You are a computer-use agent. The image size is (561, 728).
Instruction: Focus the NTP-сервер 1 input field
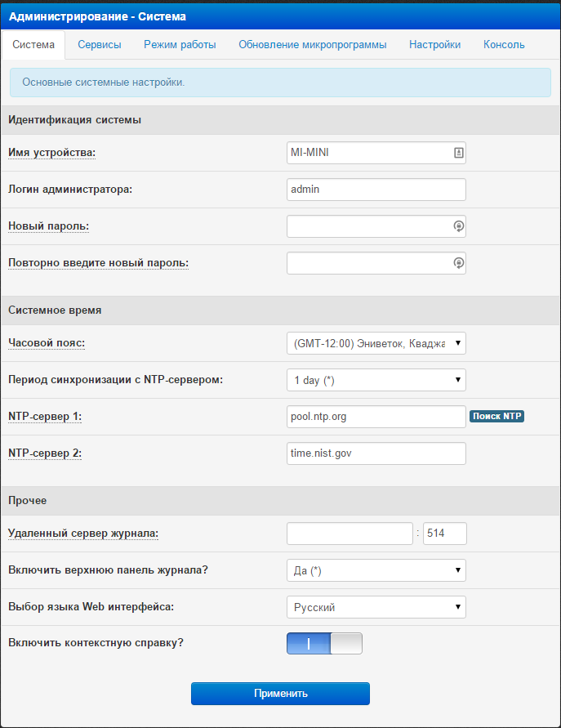pyautogui.click(x=376, y=417)
